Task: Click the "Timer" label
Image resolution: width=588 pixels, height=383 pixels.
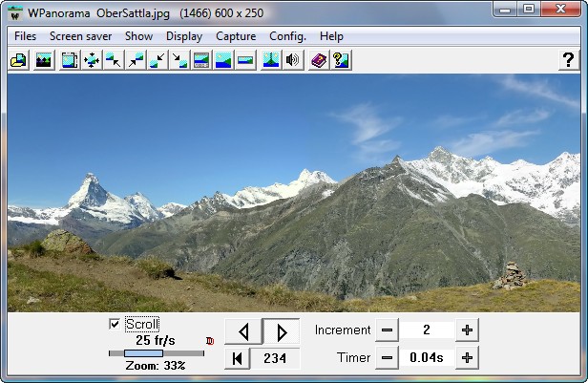Action: pos(353,357)
